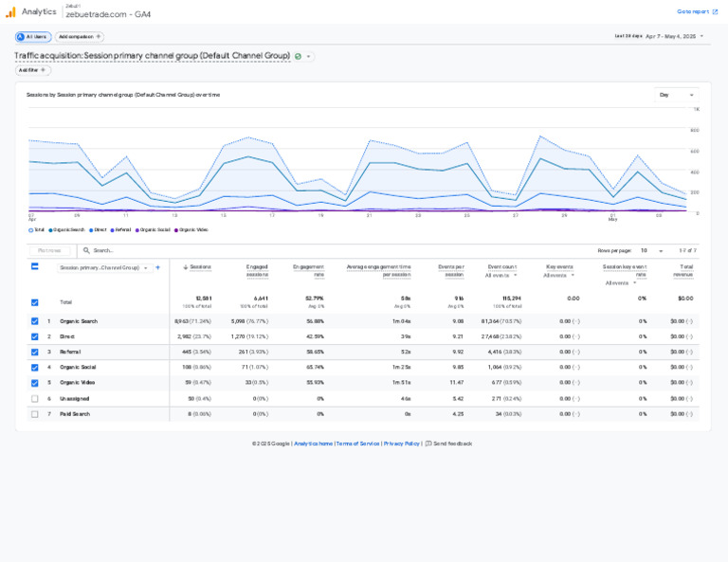The height and width of the screenshot is (562, 728).
Task: Uncheck the Organic Search row checkbox
Action: [35, 321]
